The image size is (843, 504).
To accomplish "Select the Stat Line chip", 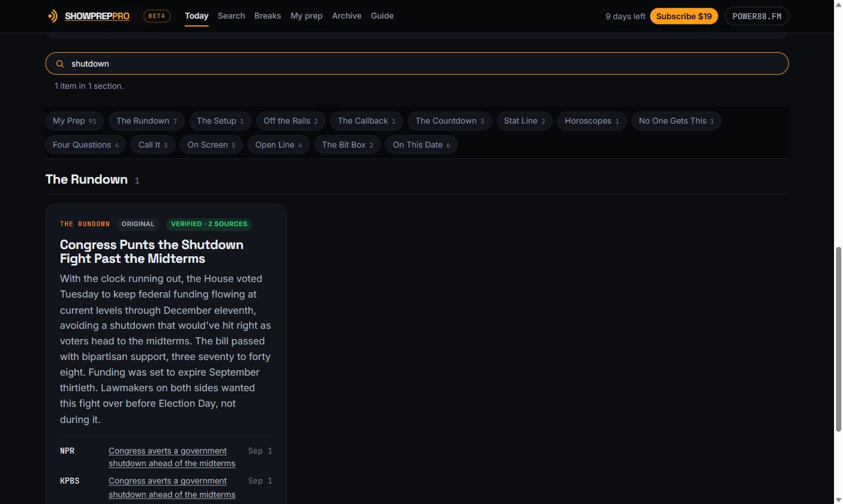I will [524, 121].
